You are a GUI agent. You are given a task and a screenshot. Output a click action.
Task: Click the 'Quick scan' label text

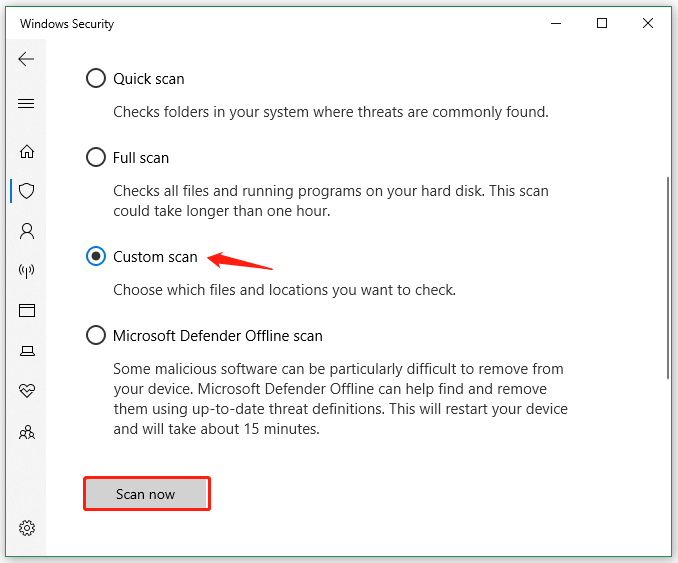[149, 79]
